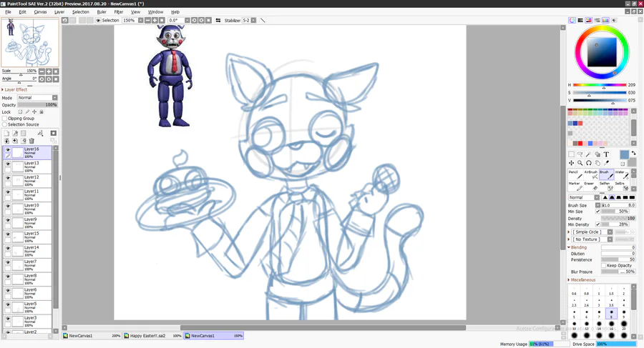This screenshot has height=348, width=644.
Task: Select the Move tool
Action: click(571, 163)
